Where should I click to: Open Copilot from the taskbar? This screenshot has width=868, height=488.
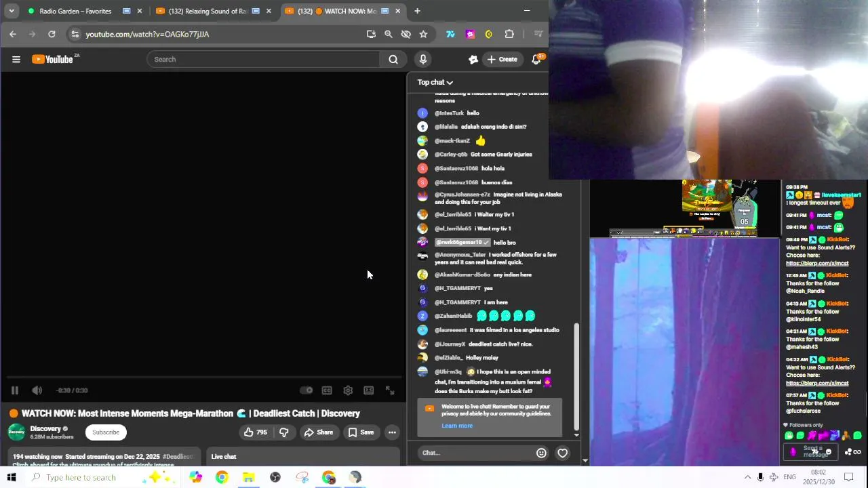[x=196, y=477]
